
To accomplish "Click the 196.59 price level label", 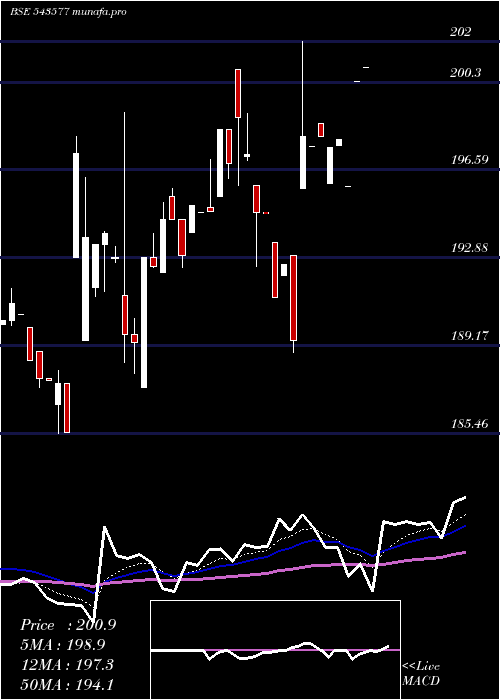I will [469, 160].
